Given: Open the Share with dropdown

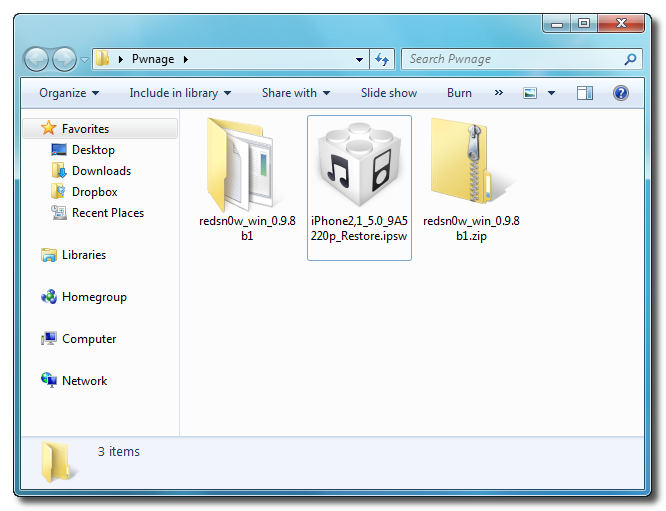Looking at the screenshot, I should click(296, 93).
